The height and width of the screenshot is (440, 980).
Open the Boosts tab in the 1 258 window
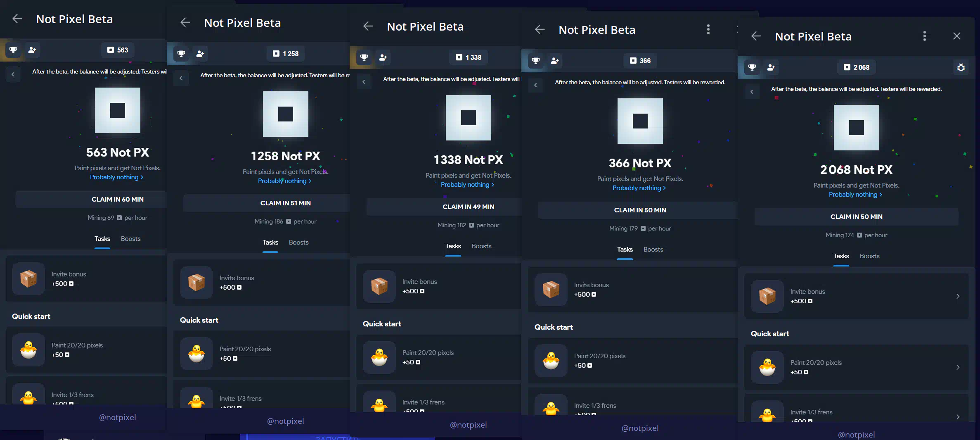[x=299, y=243]
